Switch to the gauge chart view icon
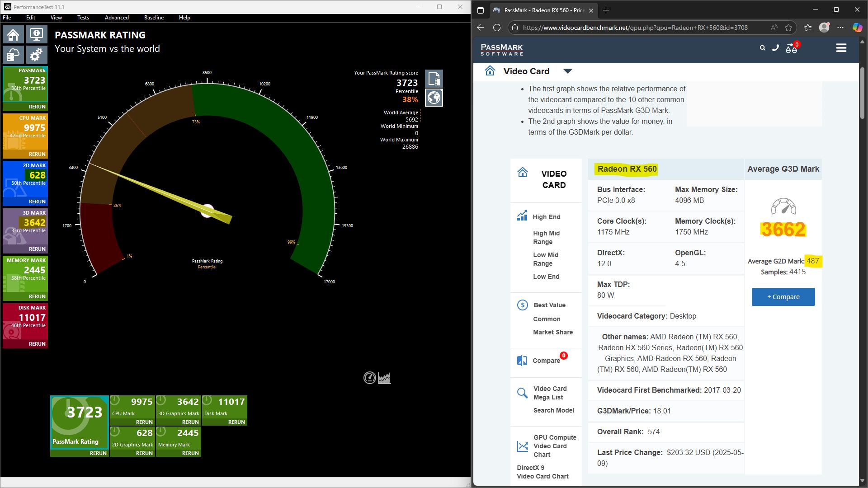 (370, 378)
